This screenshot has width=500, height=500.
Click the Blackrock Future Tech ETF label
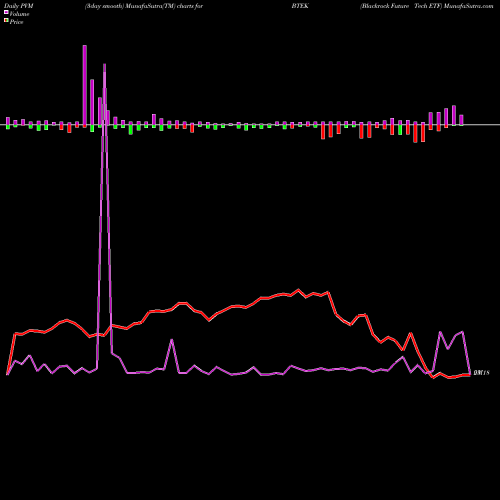(x=401, y=6)
